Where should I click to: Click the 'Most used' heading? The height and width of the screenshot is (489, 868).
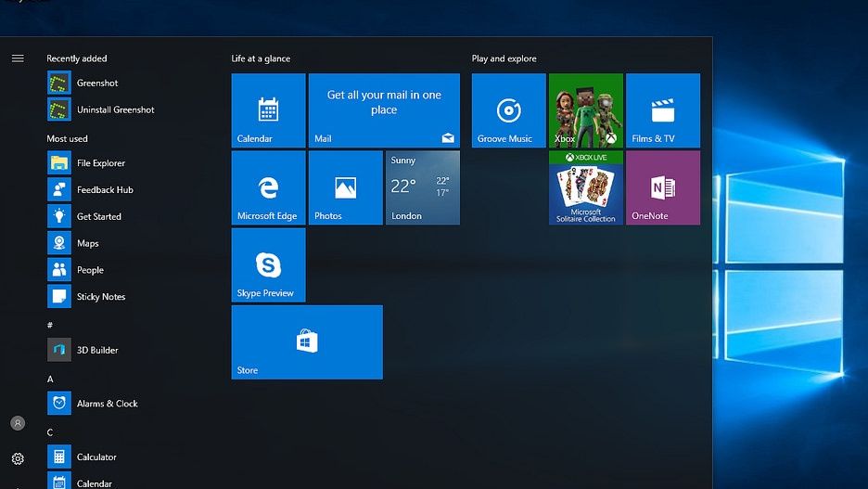67,138
